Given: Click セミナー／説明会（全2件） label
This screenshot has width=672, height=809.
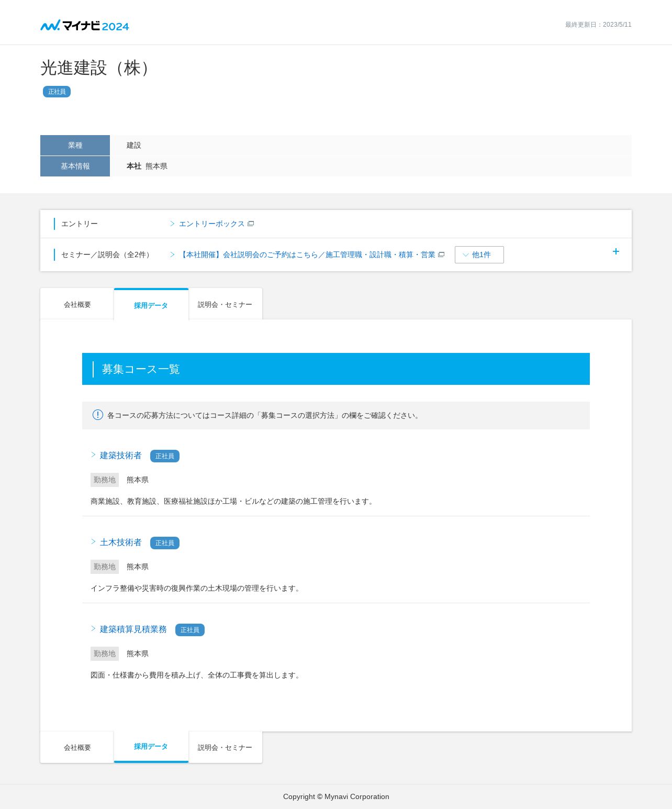Looking at the screenshot, I should tap(107, 254).
